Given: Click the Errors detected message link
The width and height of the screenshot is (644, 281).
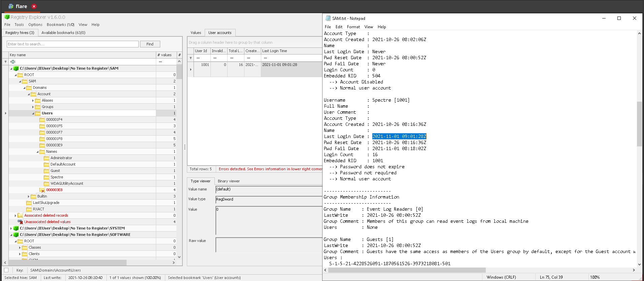Looking at the screenshot, I should pyautogui.click(x=270, y=169).
